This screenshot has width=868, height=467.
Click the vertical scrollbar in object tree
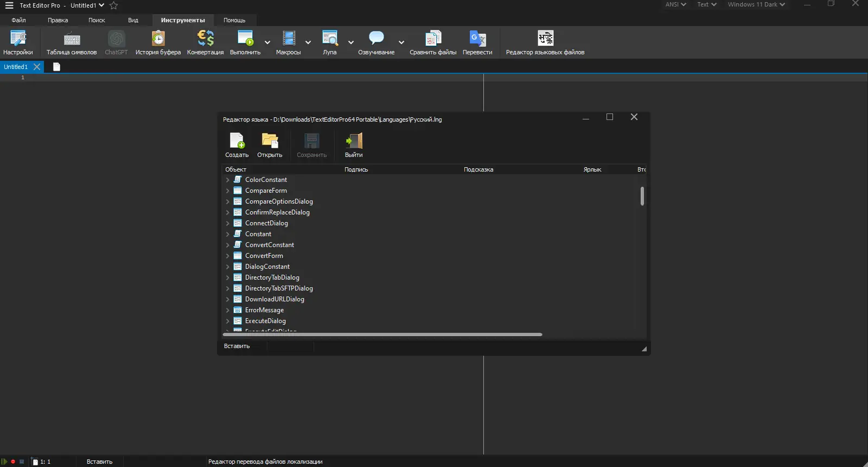point(642,196)
